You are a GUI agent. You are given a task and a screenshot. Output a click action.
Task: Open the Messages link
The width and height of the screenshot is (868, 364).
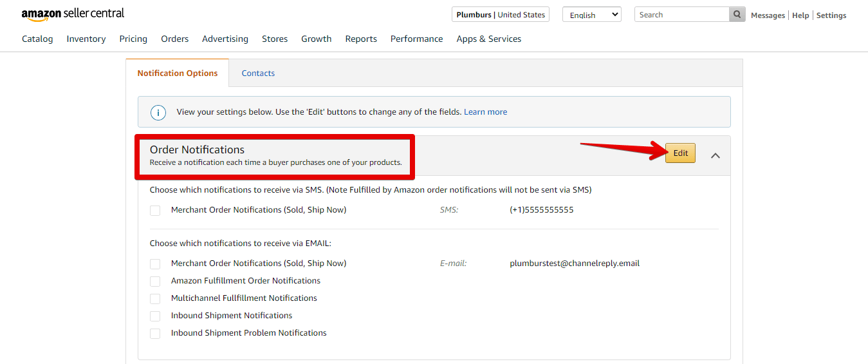click(x=768, y=15)
